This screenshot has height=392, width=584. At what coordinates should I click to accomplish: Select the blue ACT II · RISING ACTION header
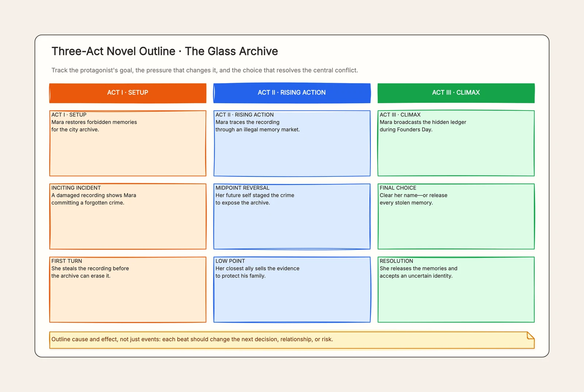click(x=292, y=93)
